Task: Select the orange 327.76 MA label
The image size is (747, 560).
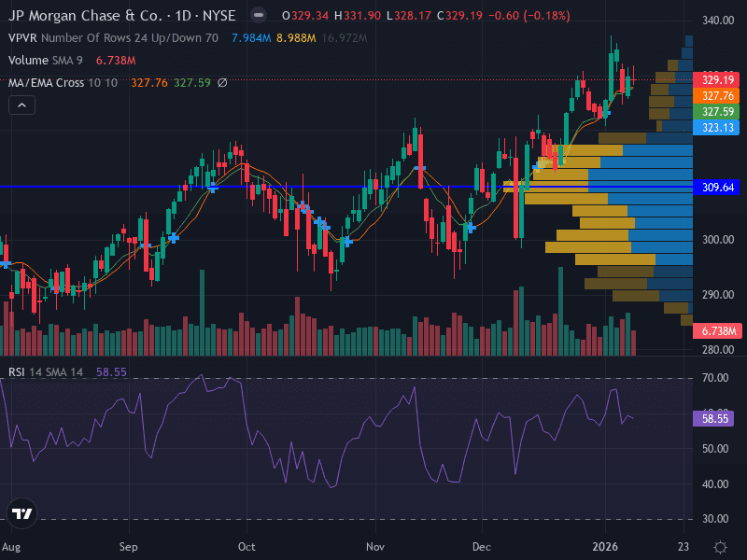Action: point(716,96)
